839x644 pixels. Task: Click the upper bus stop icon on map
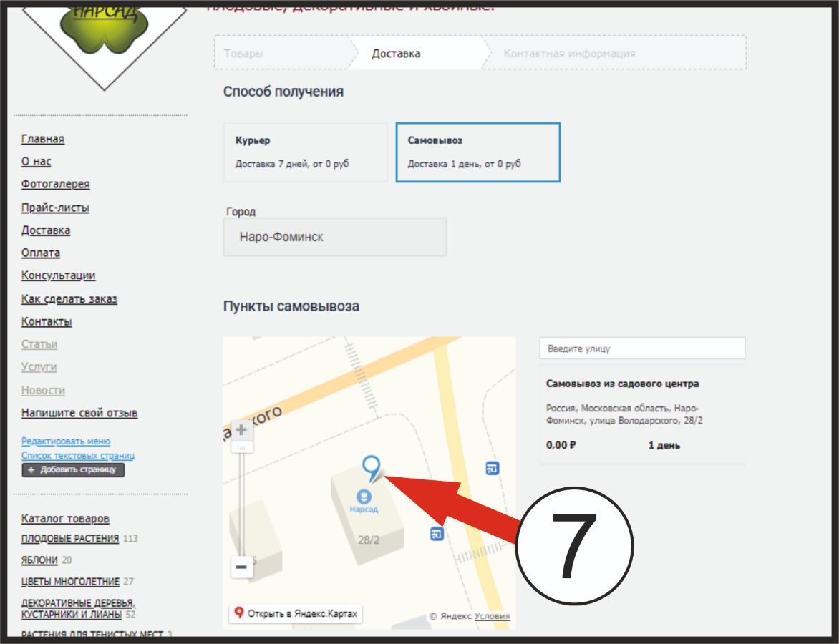click(x=492, y=469)
